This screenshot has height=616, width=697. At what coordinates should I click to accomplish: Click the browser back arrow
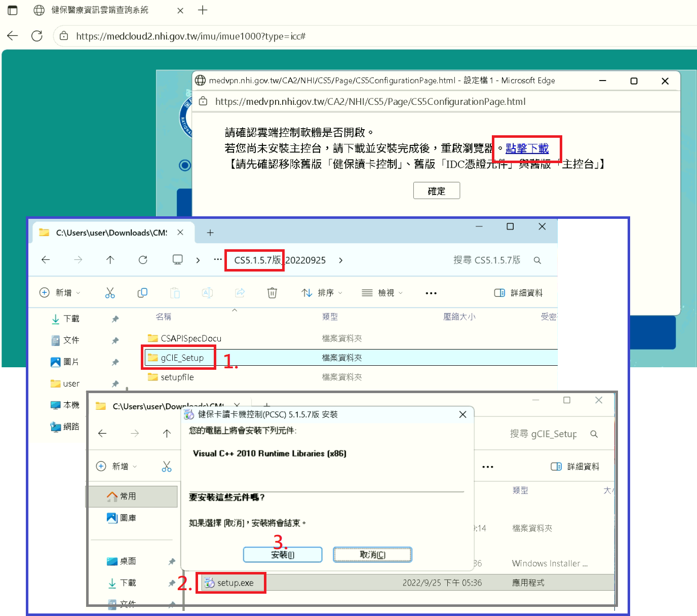13,36
